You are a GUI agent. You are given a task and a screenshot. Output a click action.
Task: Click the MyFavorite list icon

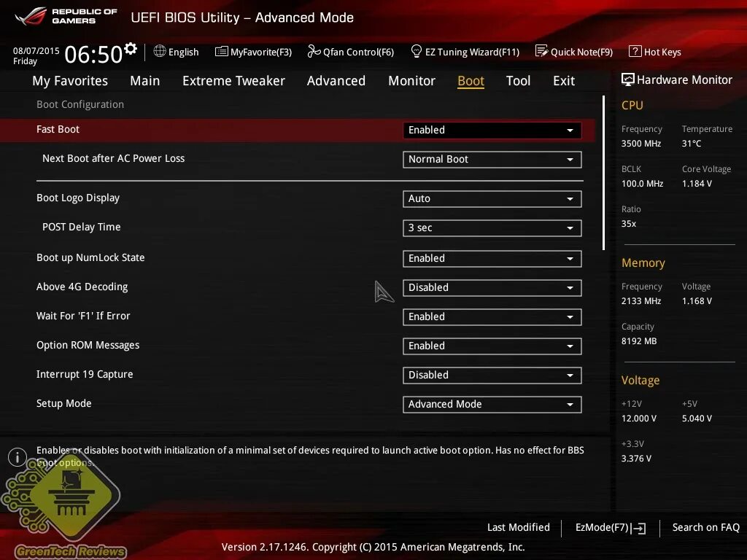[x=222, y=52]
